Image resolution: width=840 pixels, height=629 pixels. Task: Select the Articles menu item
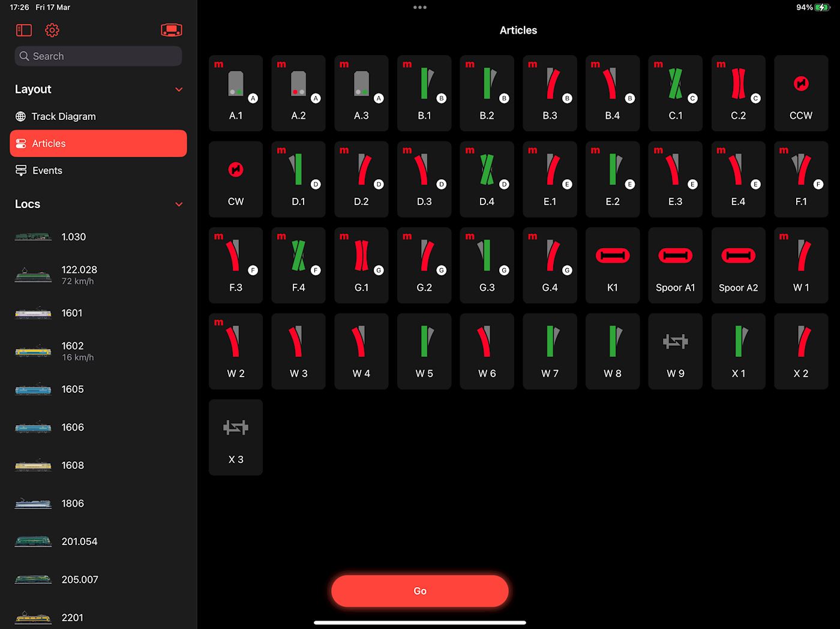tap(98, 143)
